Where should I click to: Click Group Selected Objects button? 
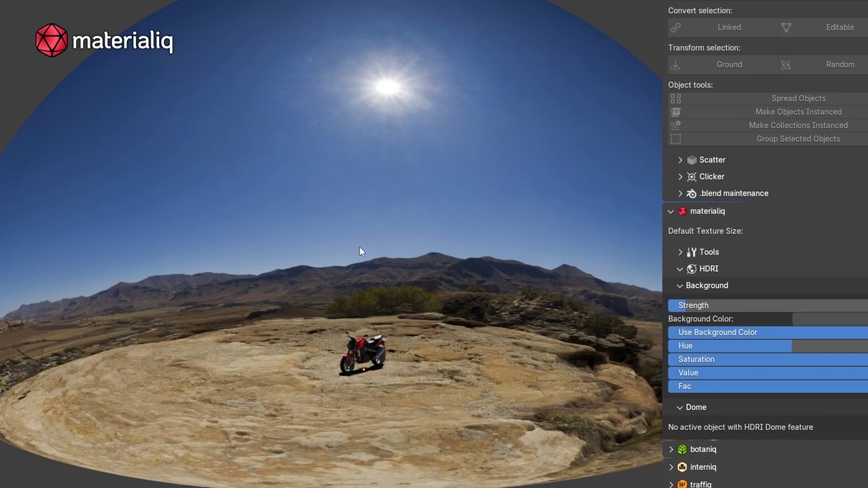pos(767,139)
